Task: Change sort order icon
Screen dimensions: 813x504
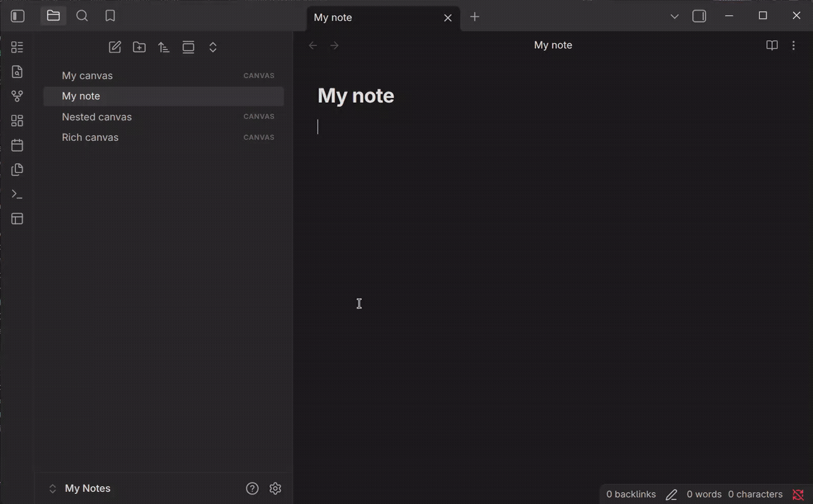Action: 164,47
